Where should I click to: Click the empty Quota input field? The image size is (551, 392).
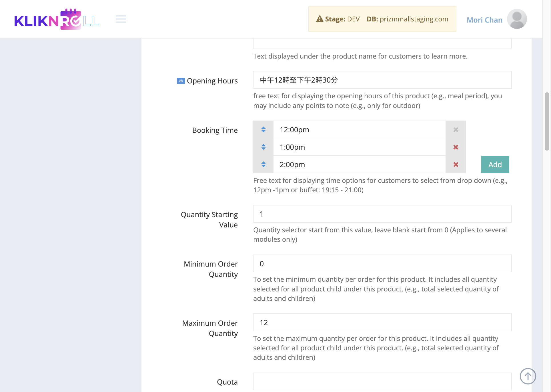tap(382, 381)
